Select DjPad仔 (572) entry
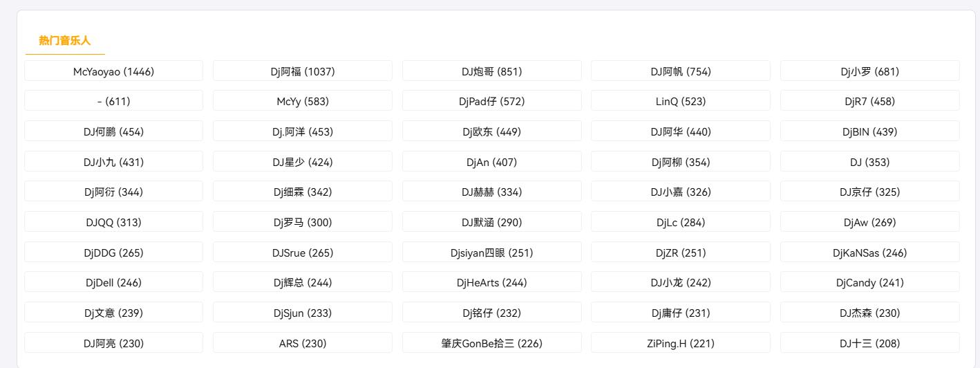980x368 pixels. pyautogui.click(x=492, y=101)
